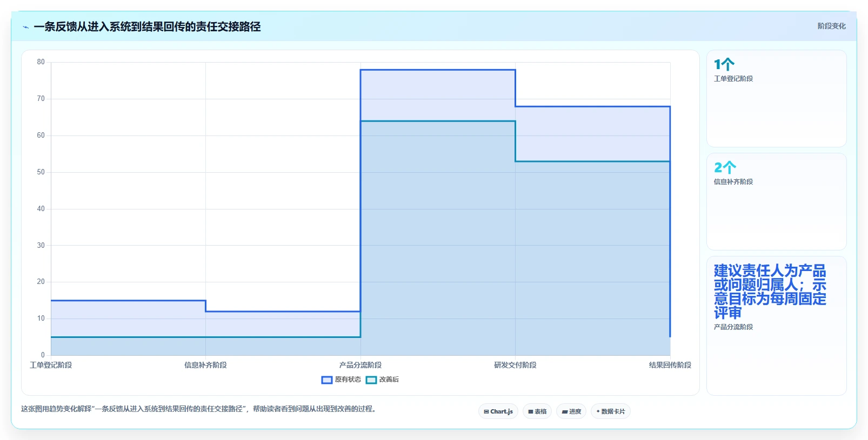Click the chart title text
Image resolution: width=868 pixels, height=440 pixels.
pos(147,26)
